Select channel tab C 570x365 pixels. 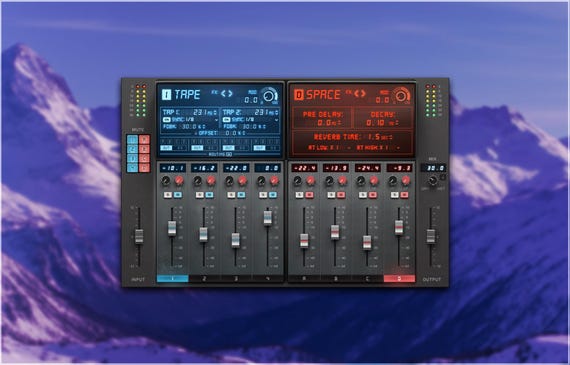coord(367,278)
